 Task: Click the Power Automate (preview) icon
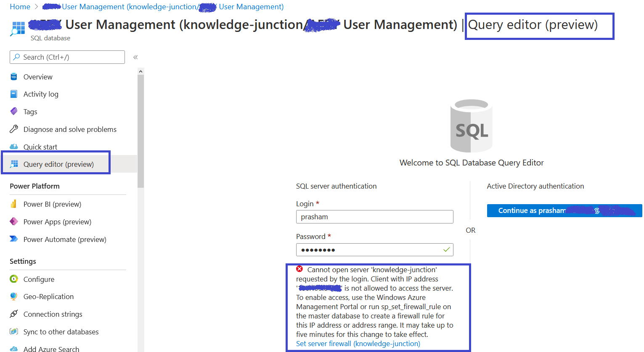point(14,239)
